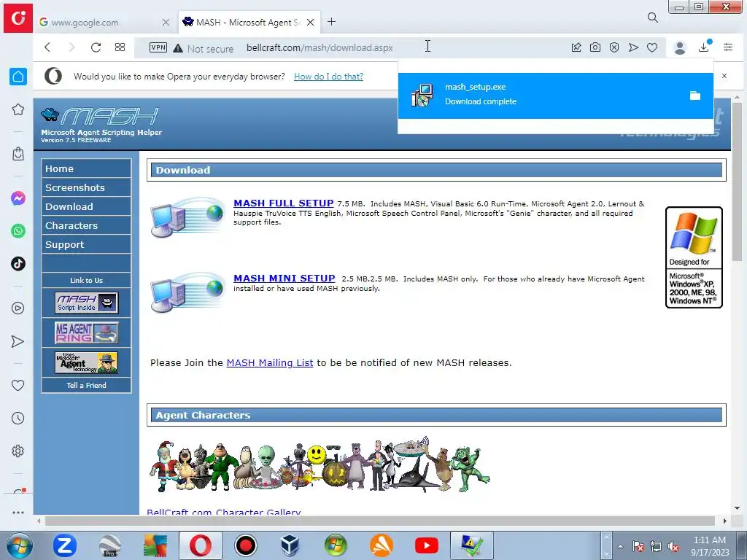Click the Tell a Friend link
The width and height of the screenshot is (747, 560).
click(86, 385)
